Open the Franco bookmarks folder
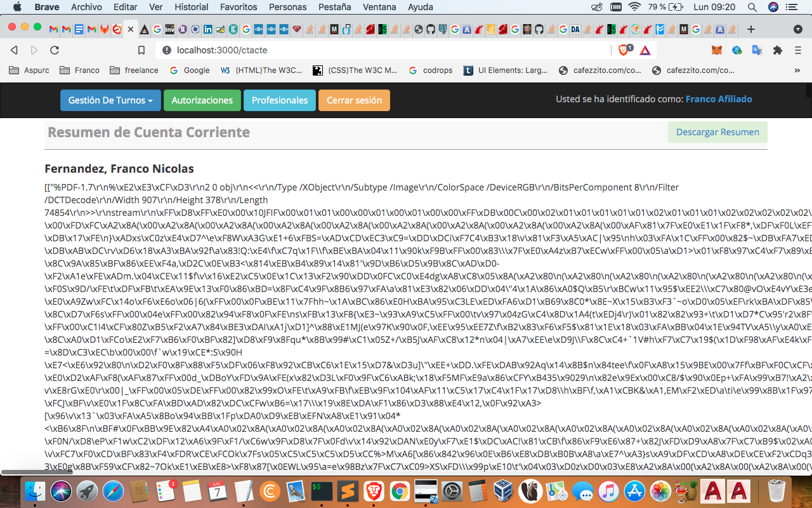The height and width of the screenshot is (508, 812). 79,70
